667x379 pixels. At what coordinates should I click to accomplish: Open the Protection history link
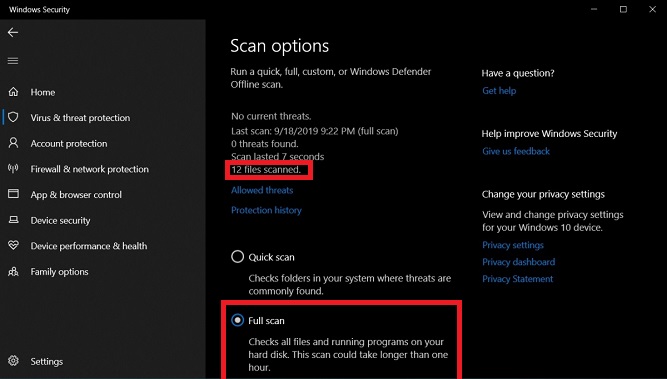[x=266, y=210]
